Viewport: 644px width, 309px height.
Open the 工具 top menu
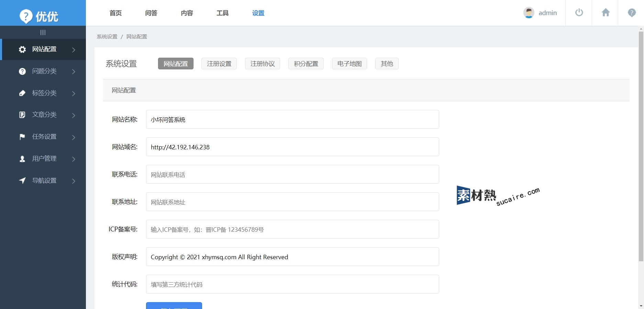[222, 13]
